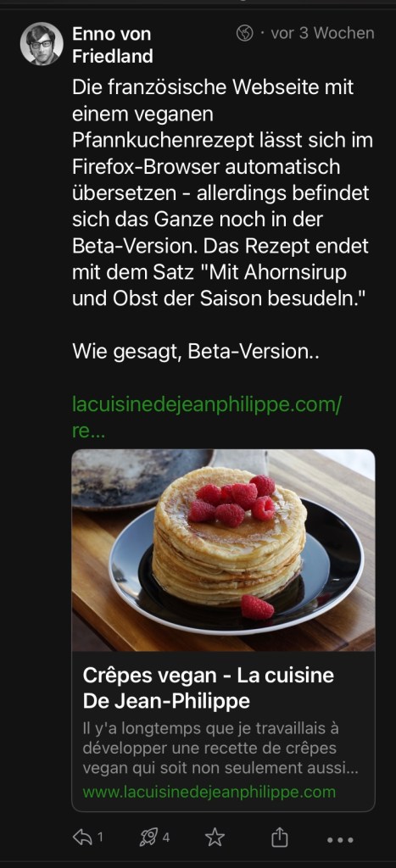Tap the raspberry beside the pancakes on plate
This screenshot has width=396, height=868.
(x=257, y=607)
